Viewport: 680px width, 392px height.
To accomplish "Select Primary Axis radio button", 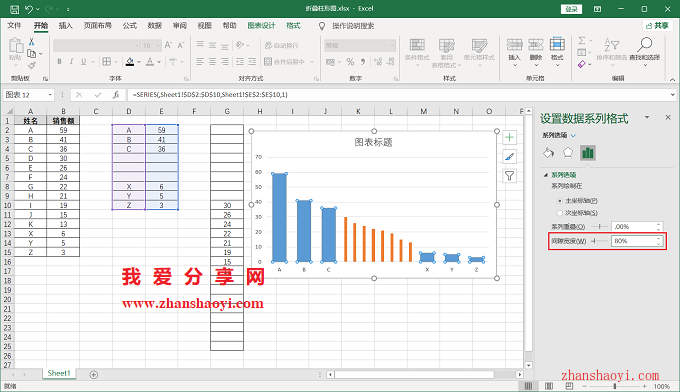I will coord(559,201).
